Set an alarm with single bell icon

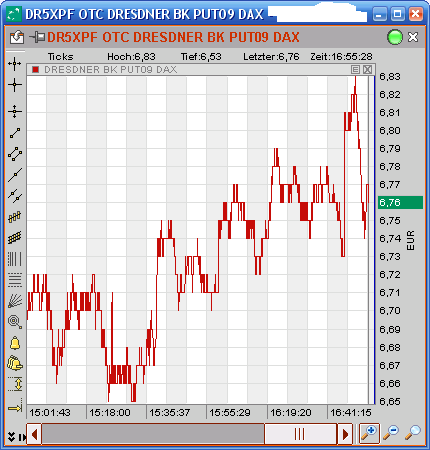pyautogui.click(x=15, y=343)
